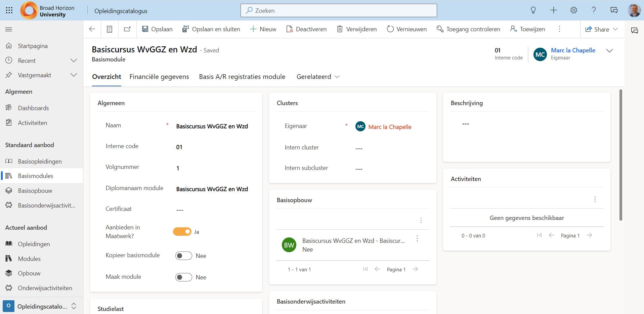
Task: Click Toegang controleren
Action: click(x=468, y=29)
